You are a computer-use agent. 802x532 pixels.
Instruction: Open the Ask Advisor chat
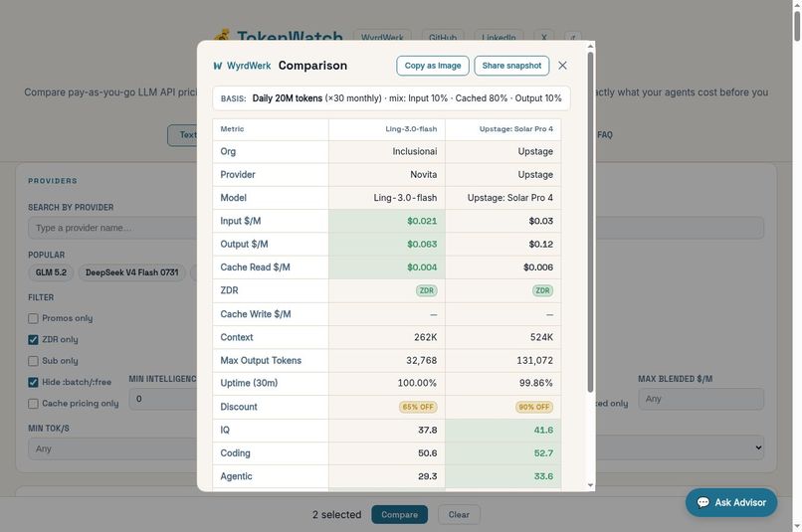click(x=731, y=502)
